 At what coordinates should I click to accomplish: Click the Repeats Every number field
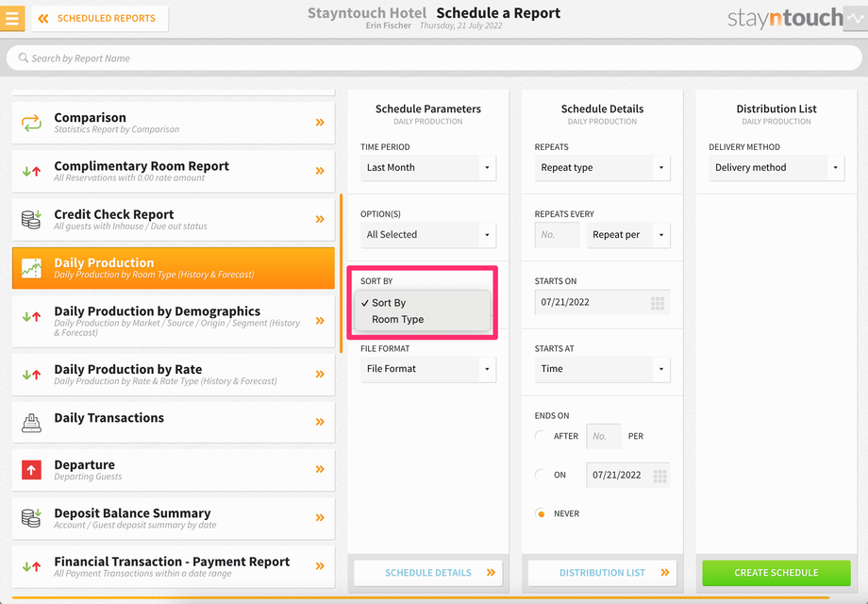pos(557,235)
